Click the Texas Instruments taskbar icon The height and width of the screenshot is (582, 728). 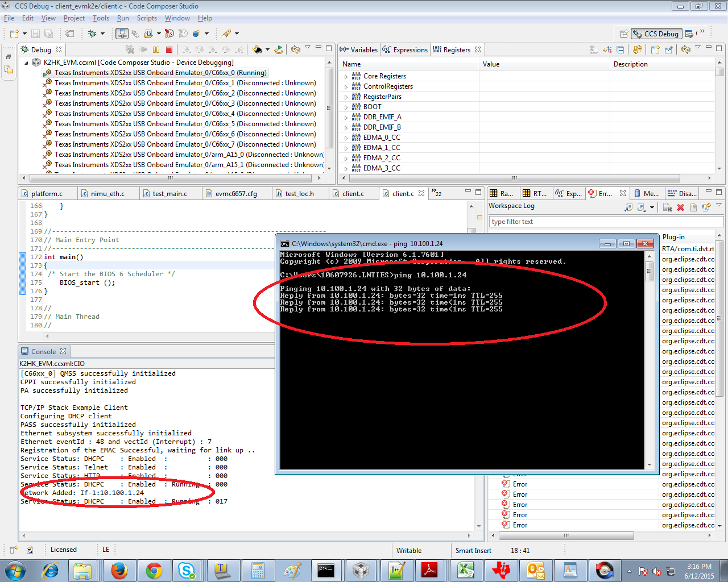[501, 570]
